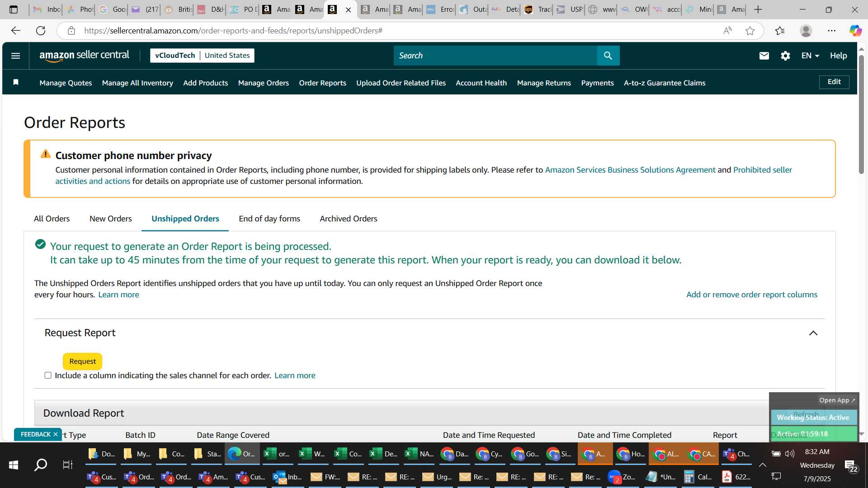Open the messages mail icon
The width and height of the screenshot is (868, 488).
(764, 56)
